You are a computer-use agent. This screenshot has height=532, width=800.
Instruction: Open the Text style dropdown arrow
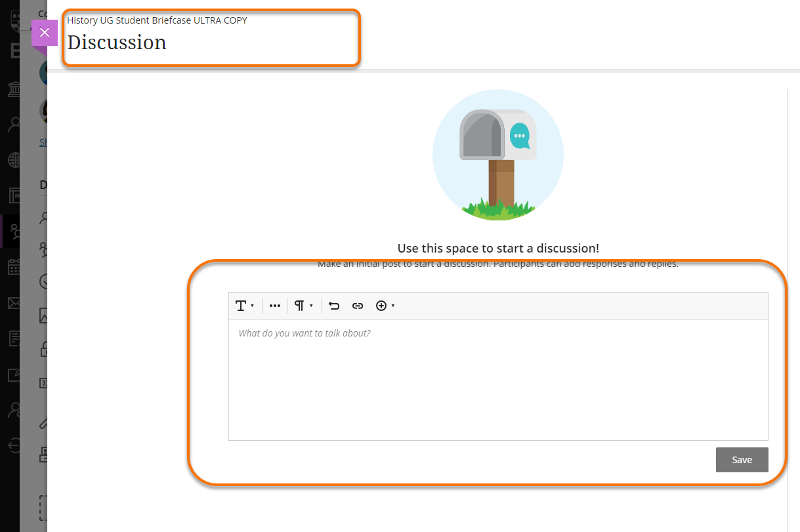point(252,305)
